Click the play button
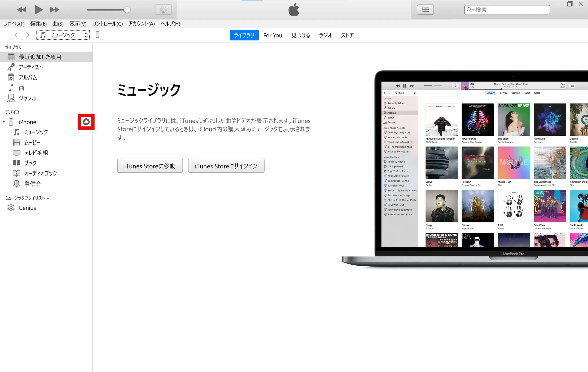The height and width of the screenshot is (372, 588). pyautogui.click(x=39, y=10)
